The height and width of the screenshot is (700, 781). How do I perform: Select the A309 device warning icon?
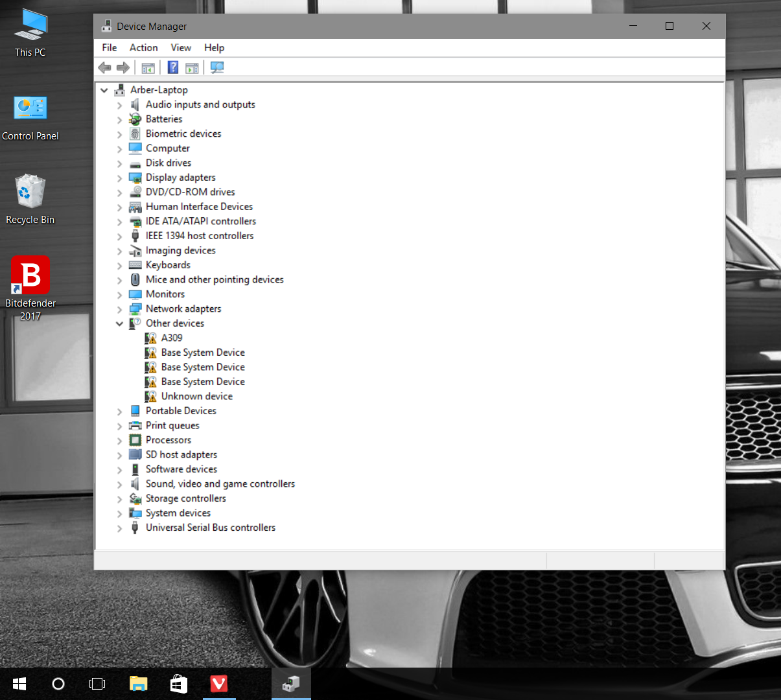(151, 338)
